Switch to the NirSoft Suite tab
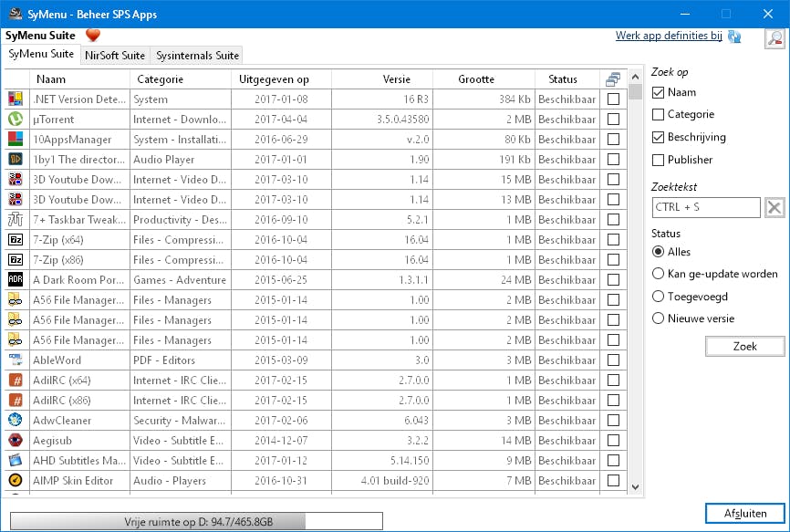Screen dimensions: 790x532 pyautogui.click(x=115, y=56)
